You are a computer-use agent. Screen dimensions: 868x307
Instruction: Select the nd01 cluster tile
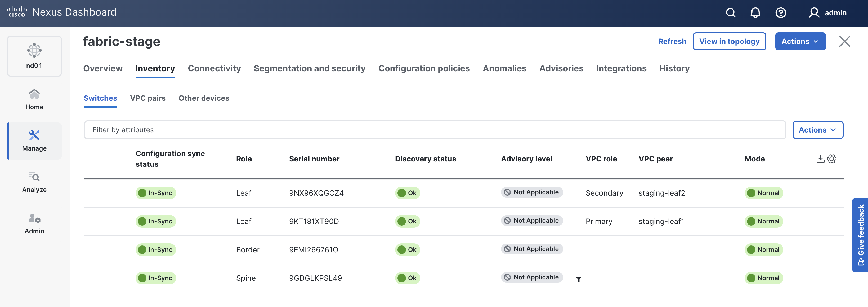tap(34, 56)
